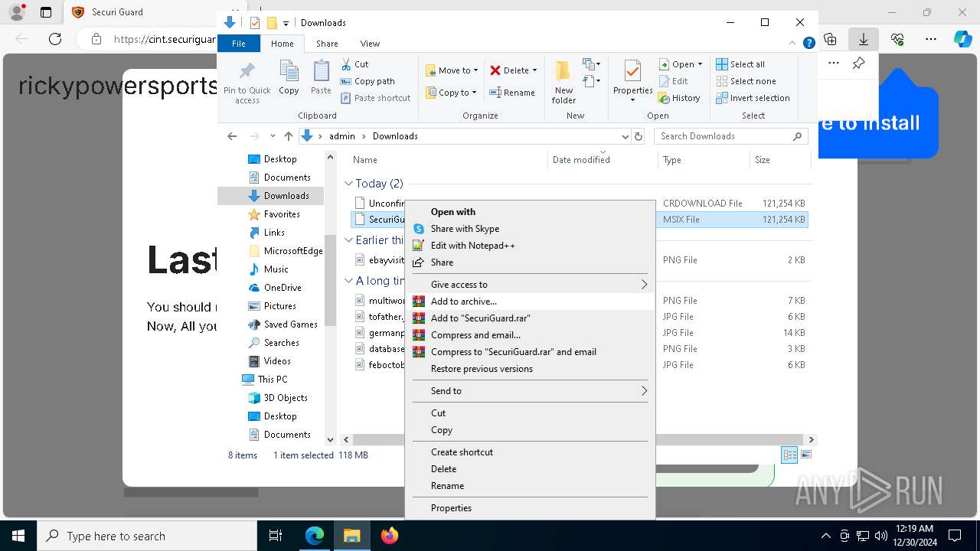Screen dimensions: 980x551
Task: Click Select none in the ribbon
Action: pyautogui.click(x=746, y=81)
